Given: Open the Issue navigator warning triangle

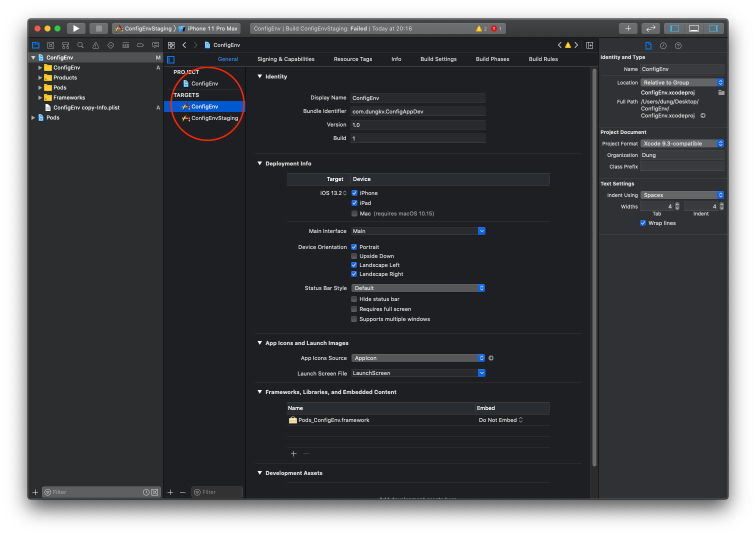Looking at the screenshot, I should [95, 45].
